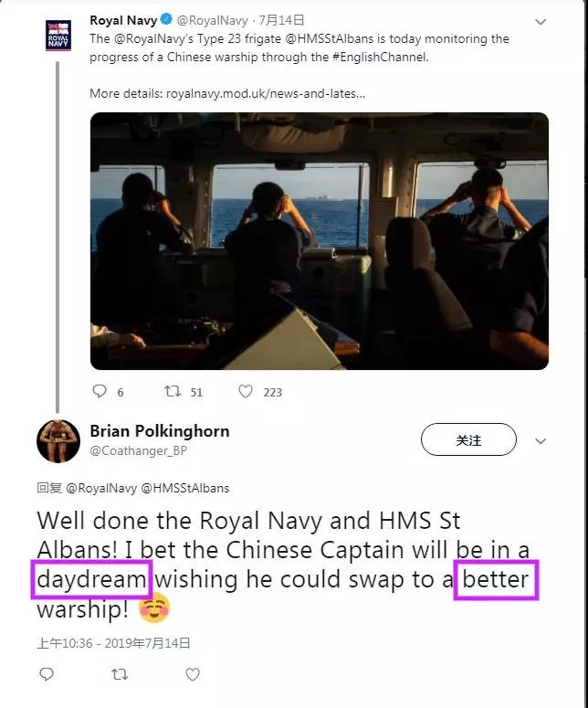Follow Brian Polkinghorn with 关注 button
Image resolution: width=588 pixels, height=708 pixels.
468,439
